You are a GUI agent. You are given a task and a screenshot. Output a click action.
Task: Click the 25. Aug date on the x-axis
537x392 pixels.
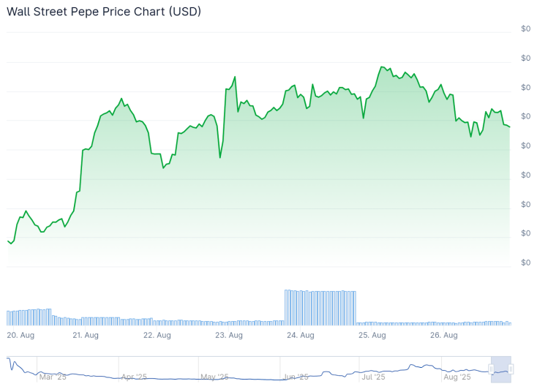372,335
